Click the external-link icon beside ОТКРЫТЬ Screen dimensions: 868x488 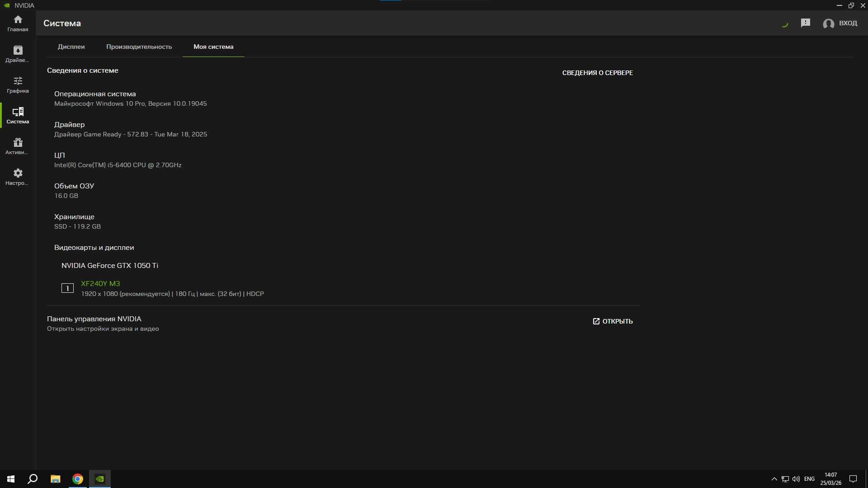coord(596,321)
